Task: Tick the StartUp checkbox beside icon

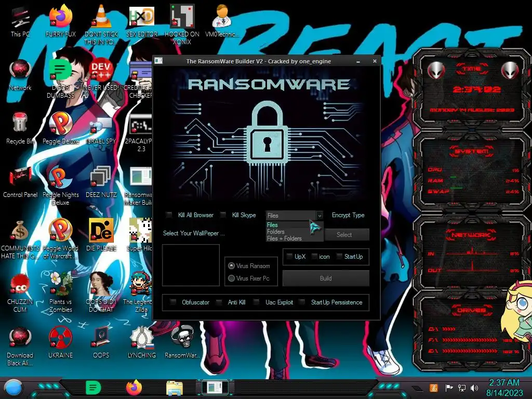Action: [339, 256]
